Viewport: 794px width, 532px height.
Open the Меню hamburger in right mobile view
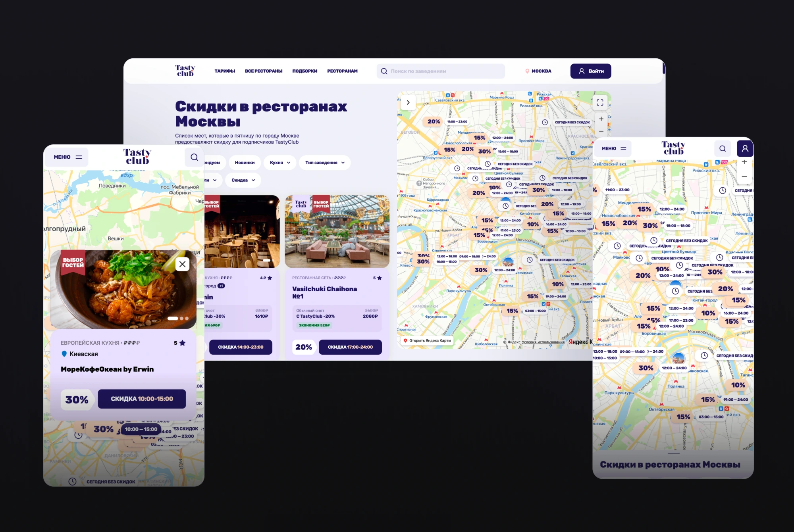pyautogui.click(x=613, y=148)
